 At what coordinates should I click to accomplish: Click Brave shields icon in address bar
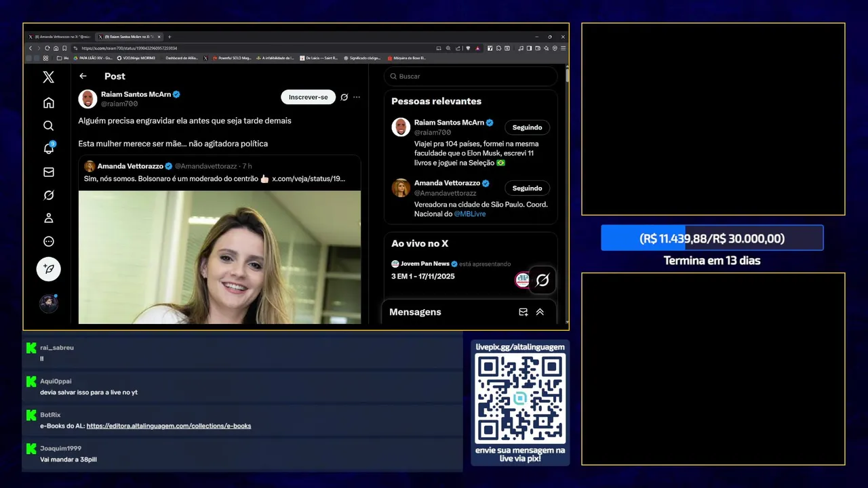[468, 48]
